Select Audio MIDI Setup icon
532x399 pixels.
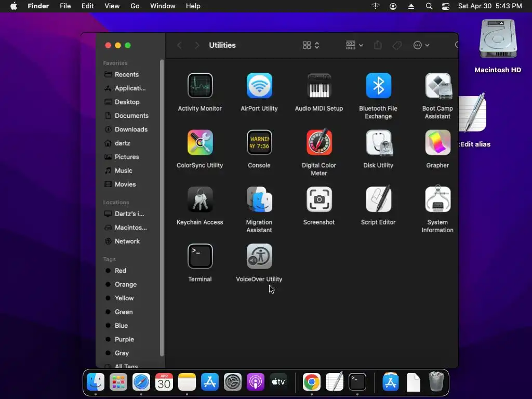click(x=319, y=86)
